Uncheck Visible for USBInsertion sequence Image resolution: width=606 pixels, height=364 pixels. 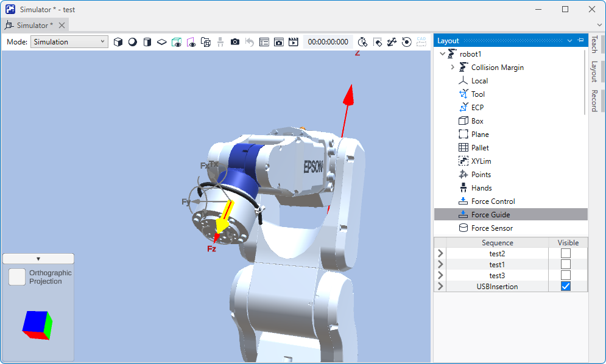pyautogui.click(x=566, y=286)
